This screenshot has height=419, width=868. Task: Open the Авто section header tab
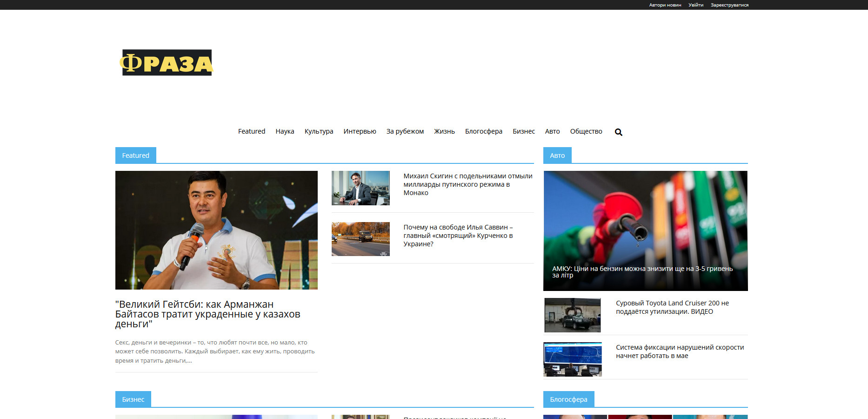coord(557,155)
